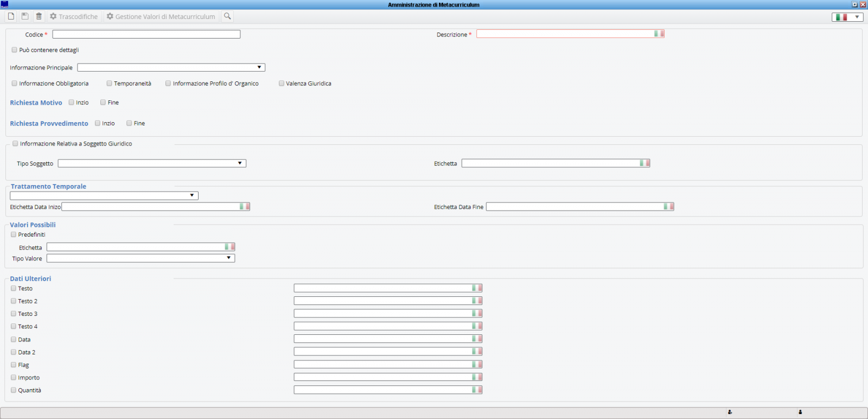This screenshot has width=868, height=419.
Task: Open Gestione Valori di Metacurriculum
Action: click(x=161, y=17)
